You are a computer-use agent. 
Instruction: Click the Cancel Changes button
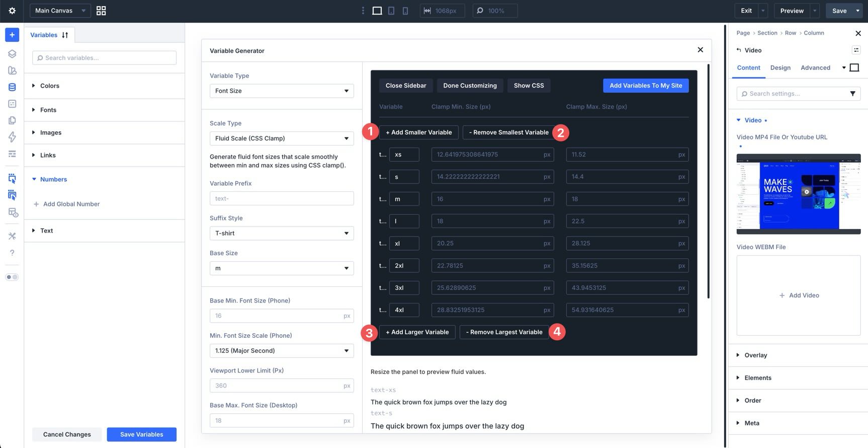pos(67,434)
